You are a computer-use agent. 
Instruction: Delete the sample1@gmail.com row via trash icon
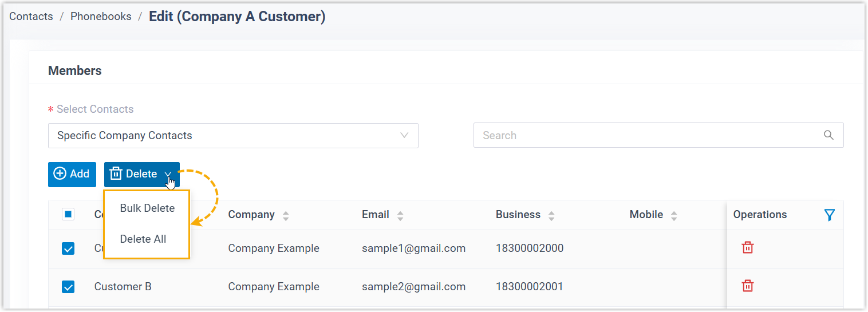[x=747, y=247]
